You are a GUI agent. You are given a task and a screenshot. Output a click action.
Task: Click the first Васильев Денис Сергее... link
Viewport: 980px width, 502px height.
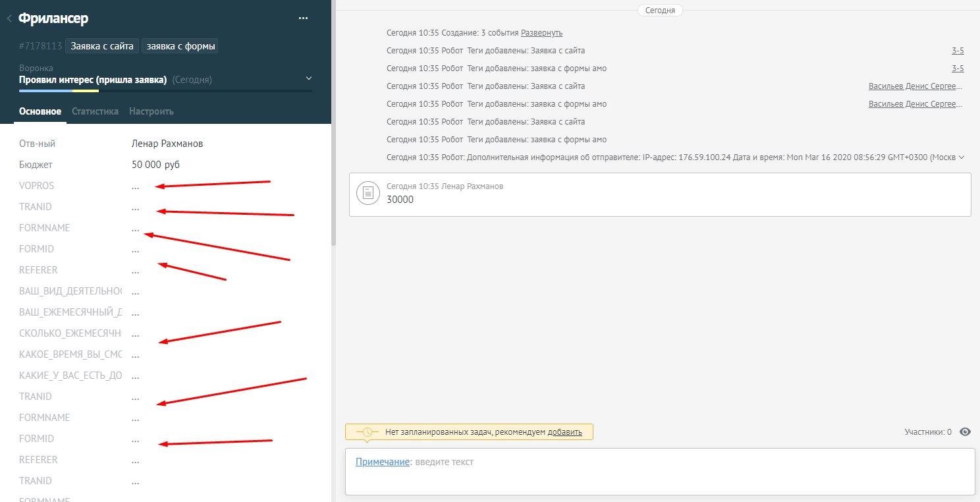tap(916, 86)
